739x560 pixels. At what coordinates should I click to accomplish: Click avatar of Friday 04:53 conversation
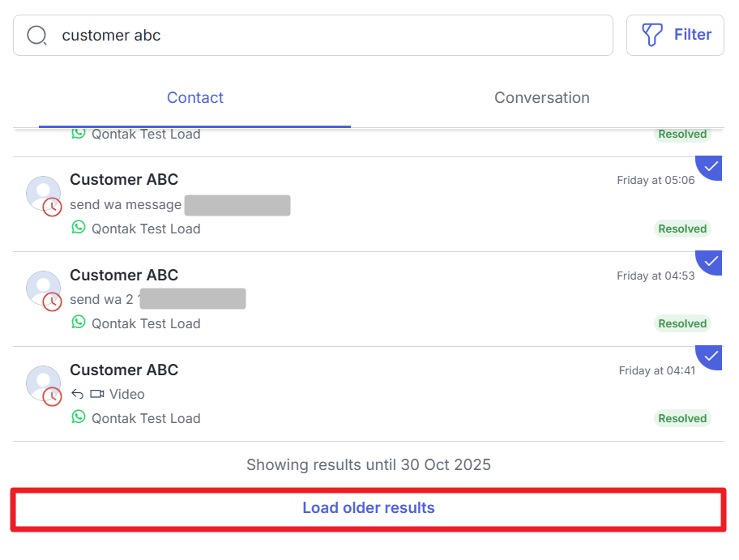pos(43,289)
